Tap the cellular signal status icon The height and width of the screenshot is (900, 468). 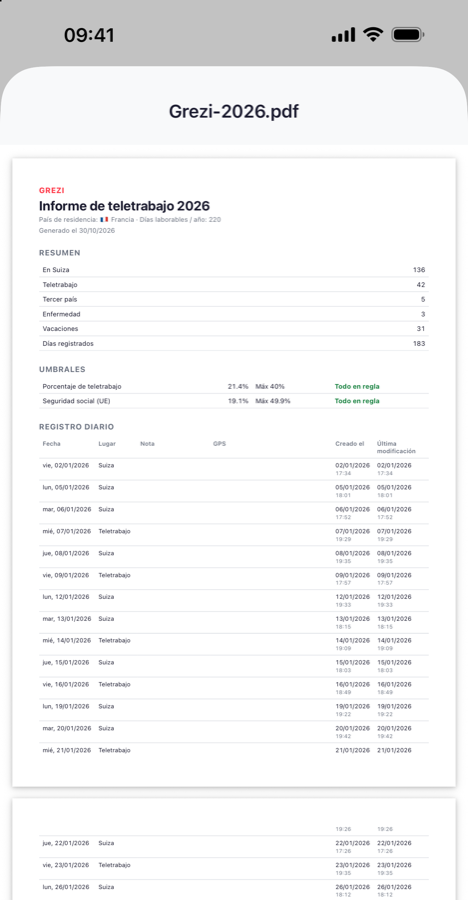[x=343, y=35]
